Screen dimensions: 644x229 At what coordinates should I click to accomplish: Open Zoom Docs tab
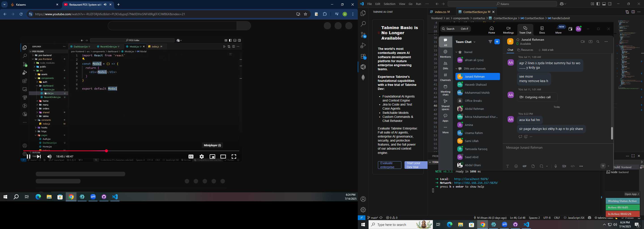542,30
